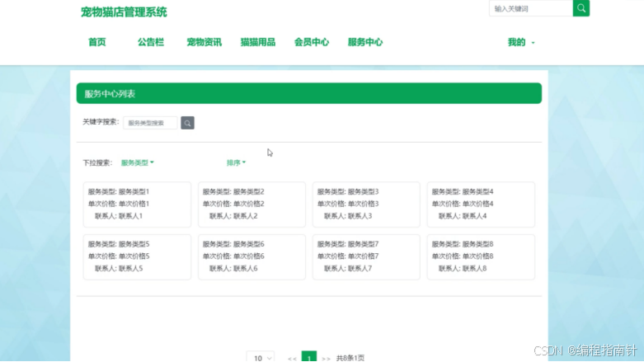Select page 1 in pagination
This screenshot has height=362, width=644.
[x=309, y=357]
